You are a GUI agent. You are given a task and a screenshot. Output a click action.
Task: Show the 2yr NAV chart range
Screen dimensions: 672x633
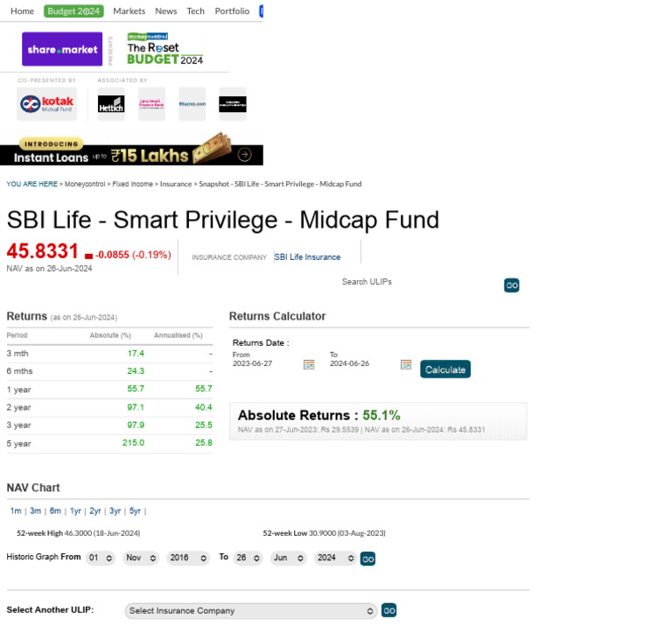(x=95, y=510)
